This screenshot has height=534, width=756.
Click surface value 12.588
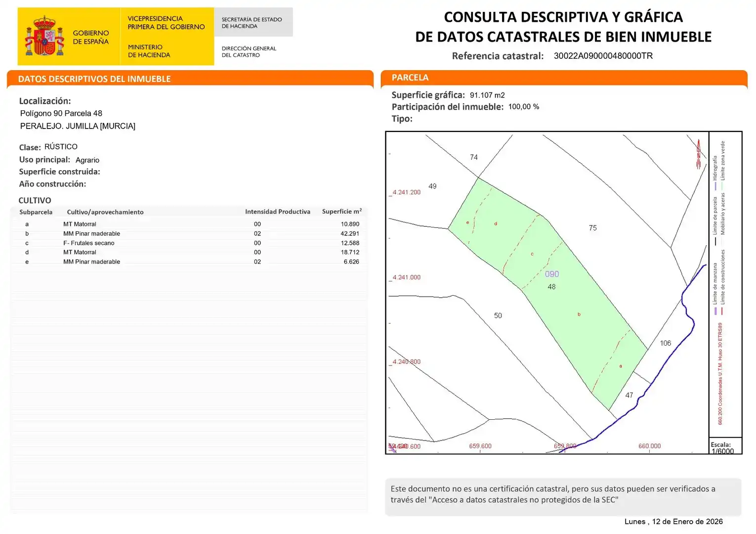[x=350, y=243]
